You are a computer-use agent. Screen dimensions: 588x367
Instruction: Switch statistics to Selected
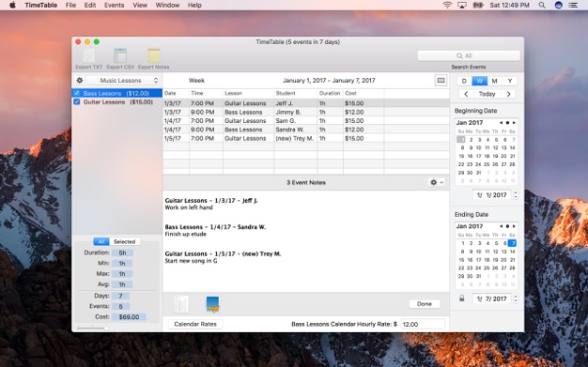(125, 242)
